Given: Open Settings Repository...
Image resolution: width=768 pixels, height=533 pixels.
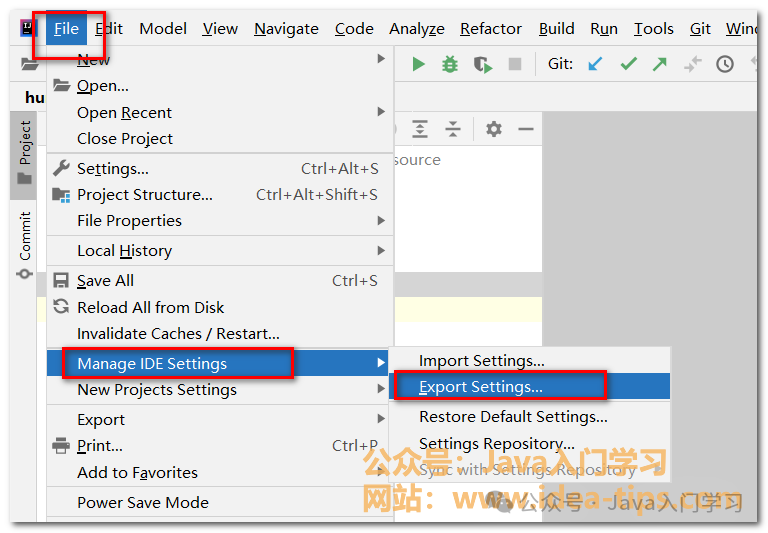Looking at the screenshot, I should 530,443.
